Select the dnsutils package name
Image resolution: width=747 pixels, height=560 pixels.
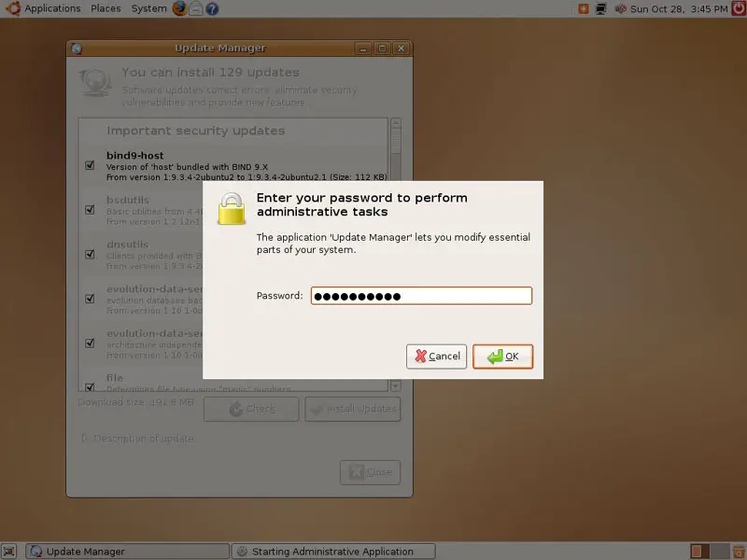(127, 245)
